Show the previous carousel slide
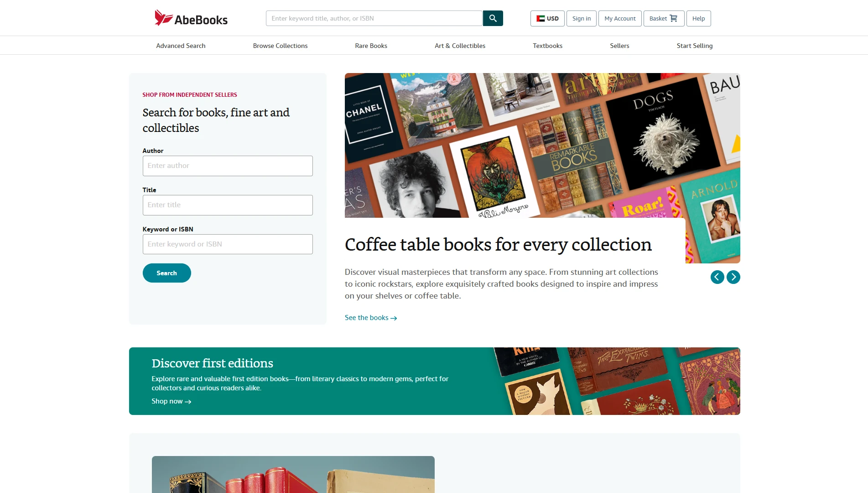The image size is (868, 493). pos(717,277)
